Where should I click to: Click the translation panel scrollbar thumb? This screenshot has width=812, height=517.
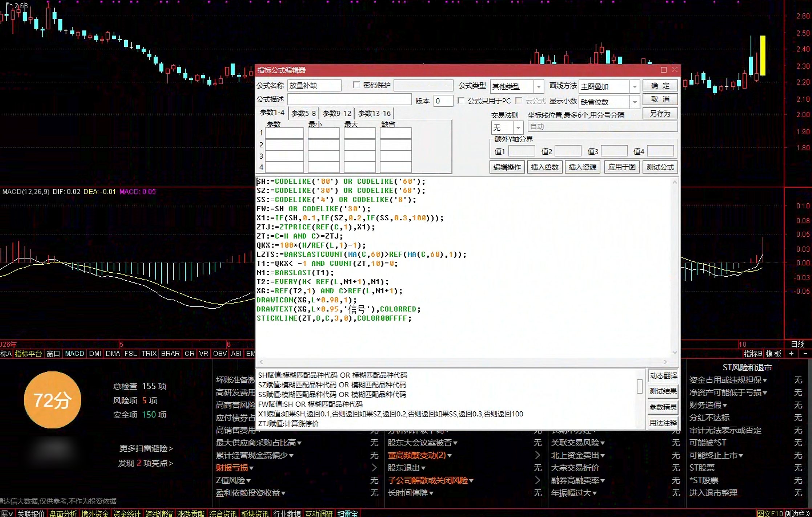[x=640, y=386]
